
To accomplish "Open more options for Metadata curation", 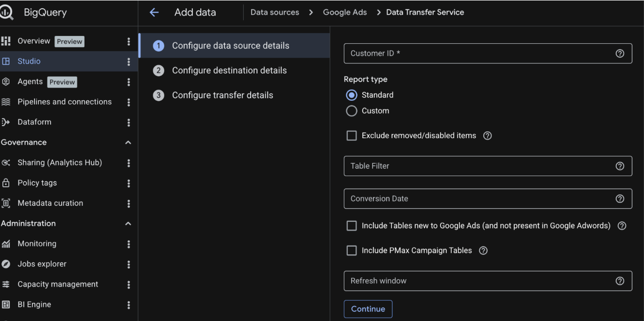I will (x=129, y=204).
